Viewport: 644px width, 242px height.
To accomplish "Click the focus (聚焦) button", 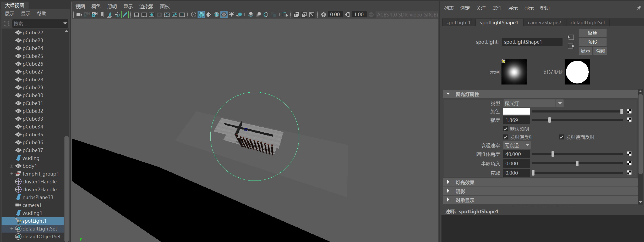I will coord(592,33).
